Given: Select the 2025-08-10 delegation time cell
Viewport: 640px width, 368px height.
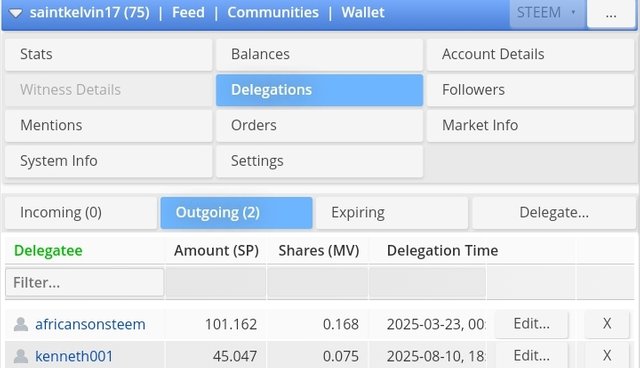Looking at the screenshot, I should pyautogui.click(x=436, y=356).
